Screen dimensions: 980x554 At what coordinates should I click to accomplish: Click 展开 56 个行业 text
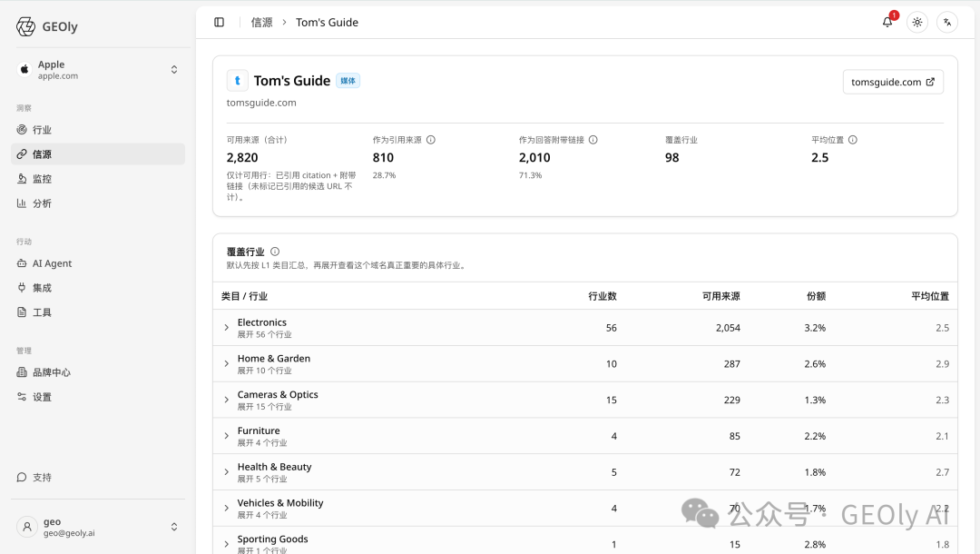click(x=264, y=334)
